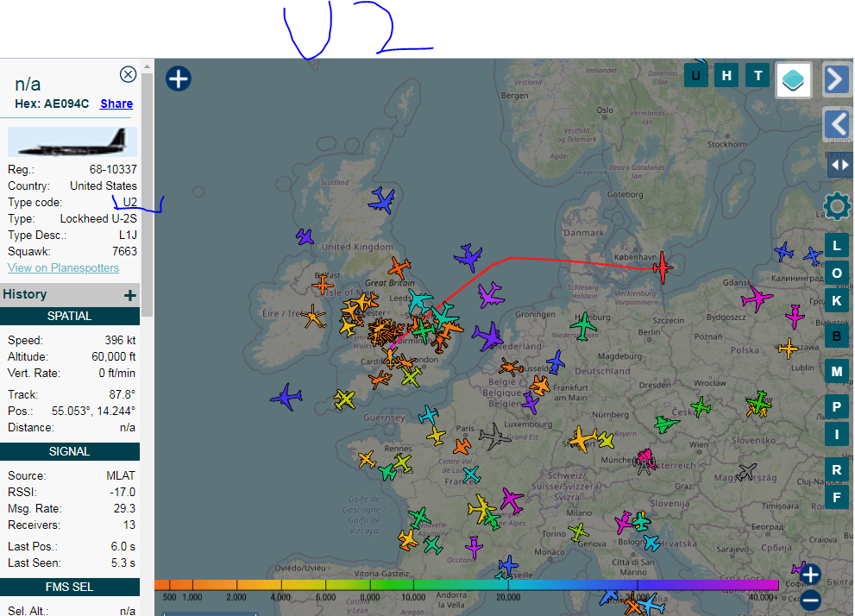Select the yellow aircraft near Warszawa
This screenshot has height=616, width=855.
[x=788, y=349]
